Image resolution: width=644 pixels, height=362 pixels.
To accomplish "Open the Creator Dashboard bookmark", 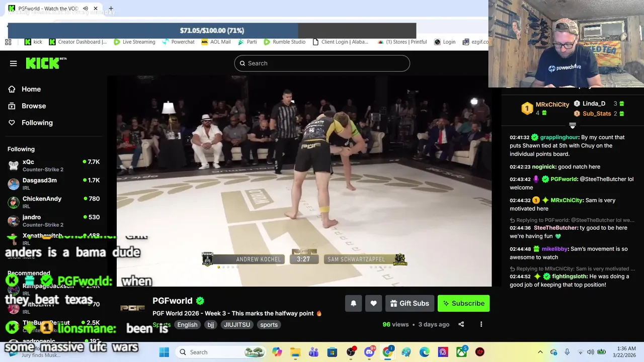I will pos(78,42).
